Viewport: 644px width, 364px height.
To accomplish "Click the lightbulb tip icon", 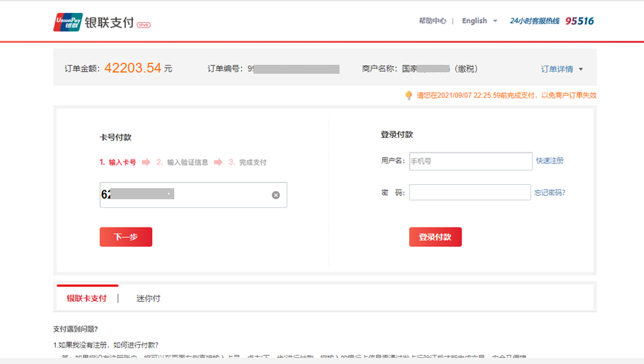I will 408,95.
